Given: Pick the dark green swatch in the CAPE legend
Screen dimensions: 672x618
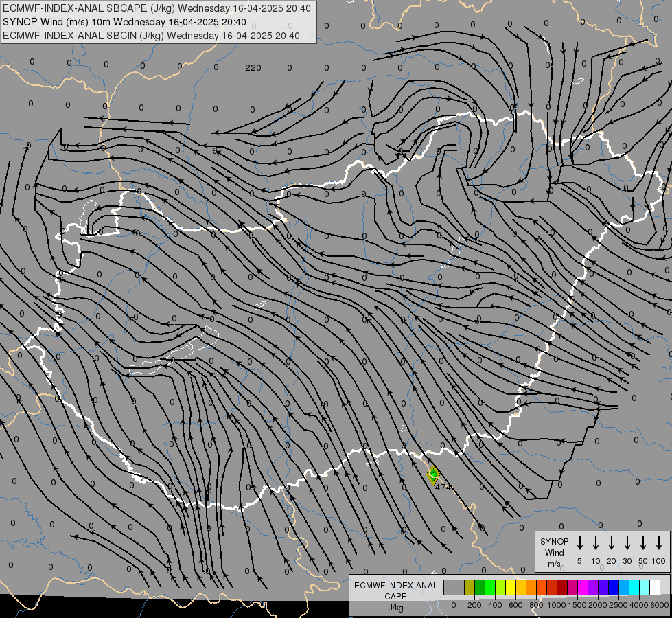Looking at the screenshot, I should [x=480, y=587].
